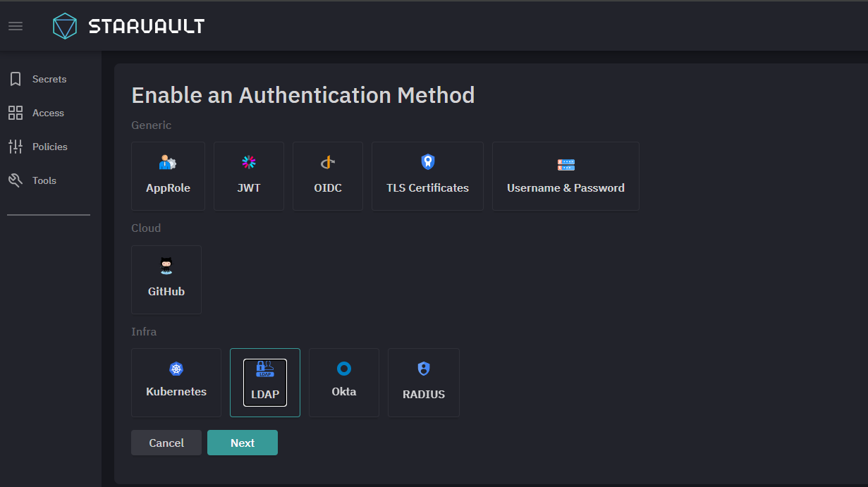The image size is (868, 487).
Task: Select the Okta authentication method
Action: (x=344, y=383)
